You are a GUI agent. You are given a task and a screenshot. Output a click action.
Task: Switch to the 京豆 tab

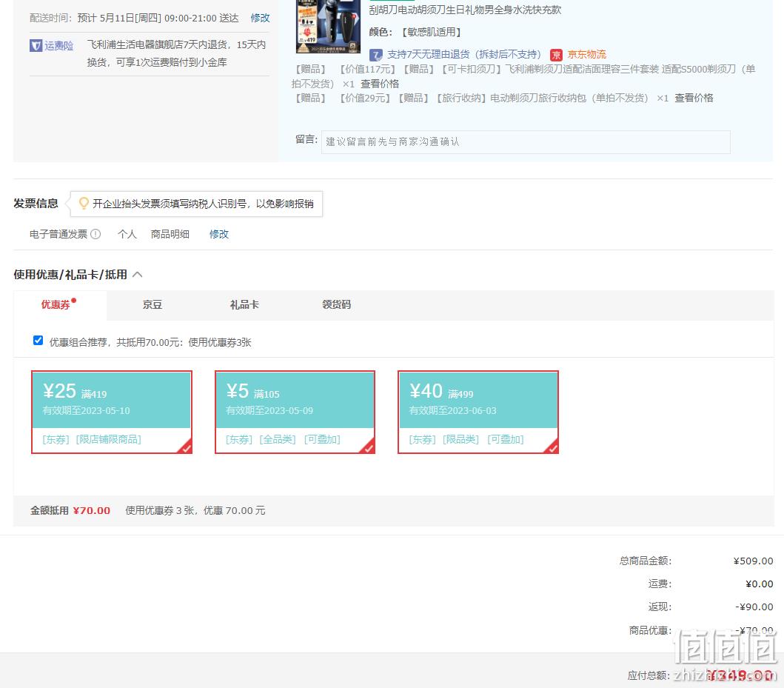[x=153, y=304]
